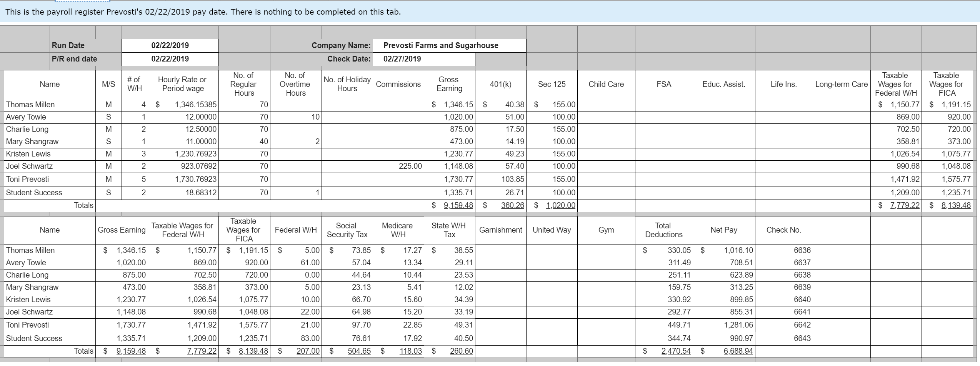Select Kristen Lewis period wage 1,230.76923

[x=183, y=154]
